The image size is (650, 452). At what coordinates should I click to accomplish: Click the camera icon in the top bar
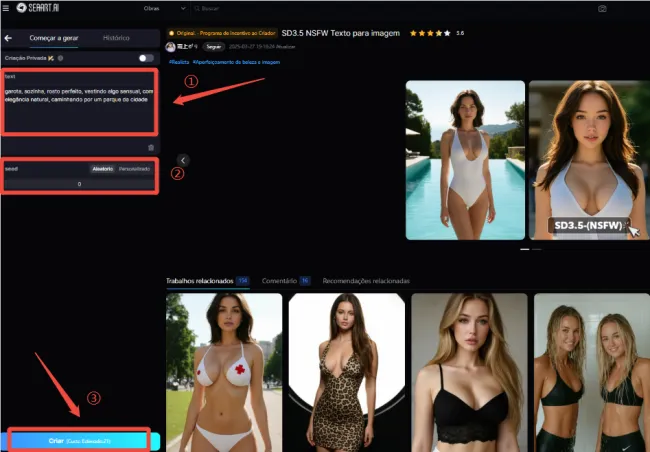[x=602, y=8]
